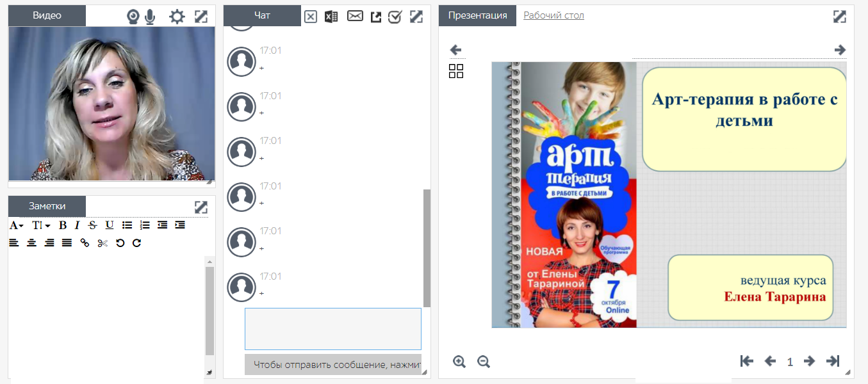Select the Презентация tab

pos(477,16)
